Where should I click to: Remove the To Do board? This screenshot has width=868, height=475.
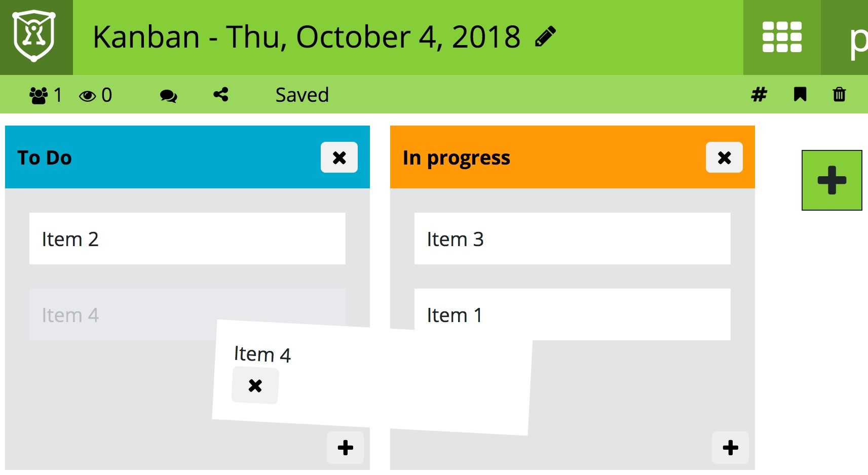(339, 157)
